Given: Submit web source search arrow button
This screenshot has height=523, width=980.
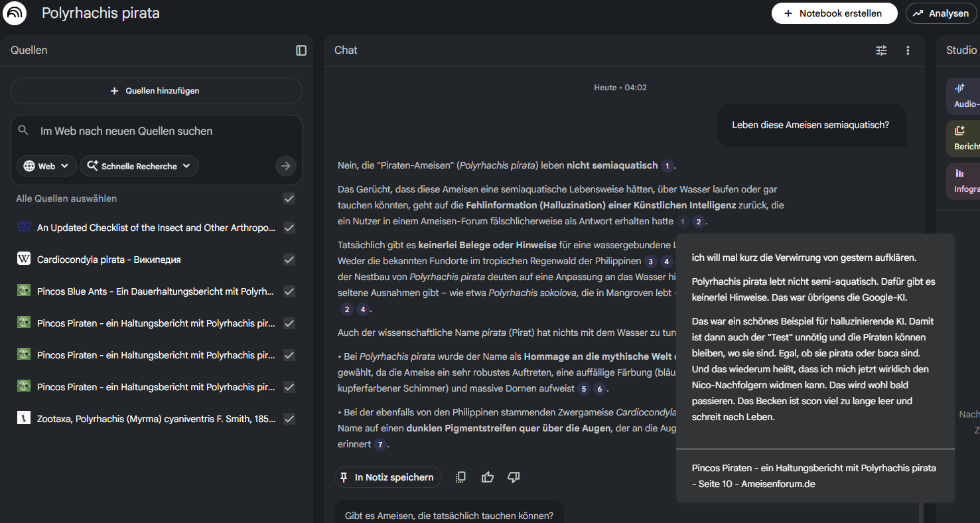Looking at the screenshot, I should 286,166.
